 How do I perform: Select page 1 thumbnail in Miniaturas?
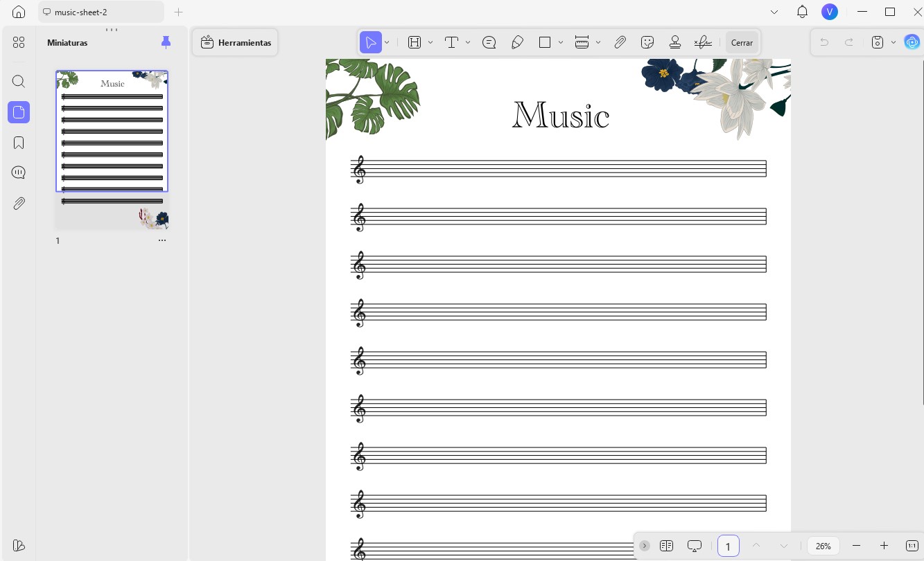coord(112,150)
